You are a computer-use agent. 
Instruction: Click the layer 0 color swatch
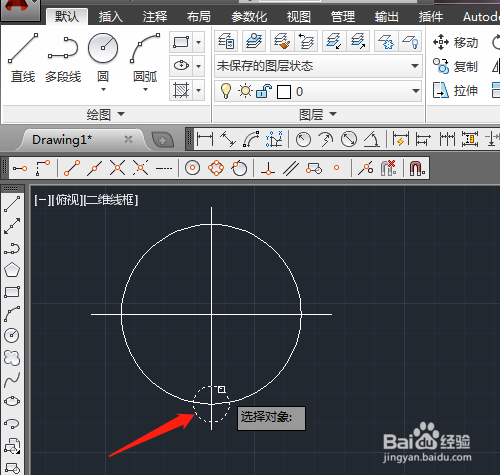click(284, 92)
